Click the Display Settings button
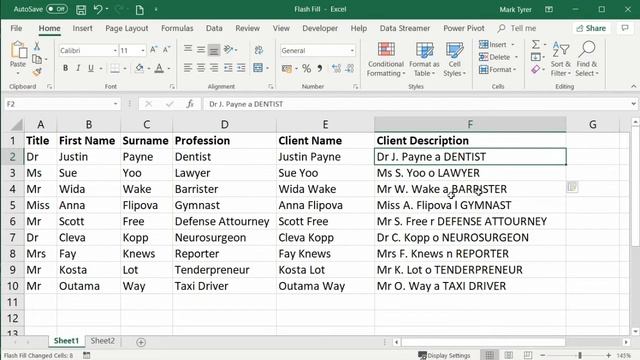 [444, 355]
